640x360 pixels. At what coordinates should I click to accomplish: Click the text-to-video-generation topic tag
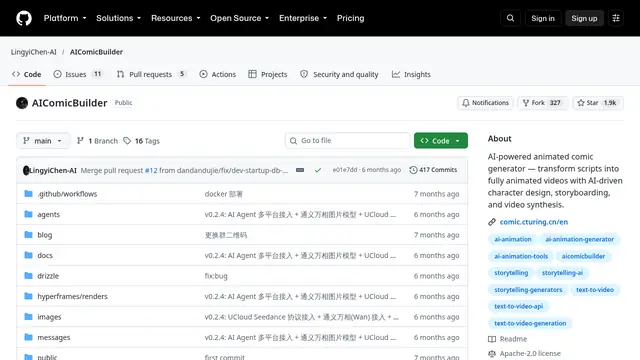pyautogui.click(x=530, y=323)
